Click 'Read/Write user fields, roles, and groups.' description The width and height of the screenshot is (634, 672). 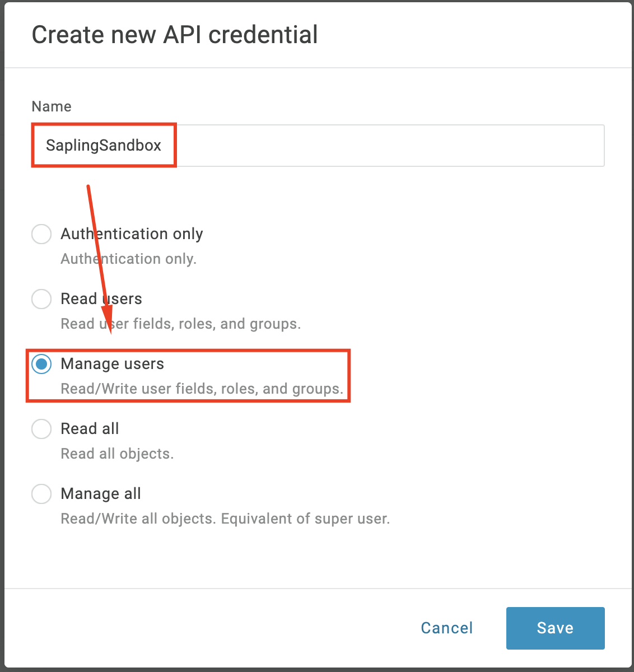coord(202,389)
